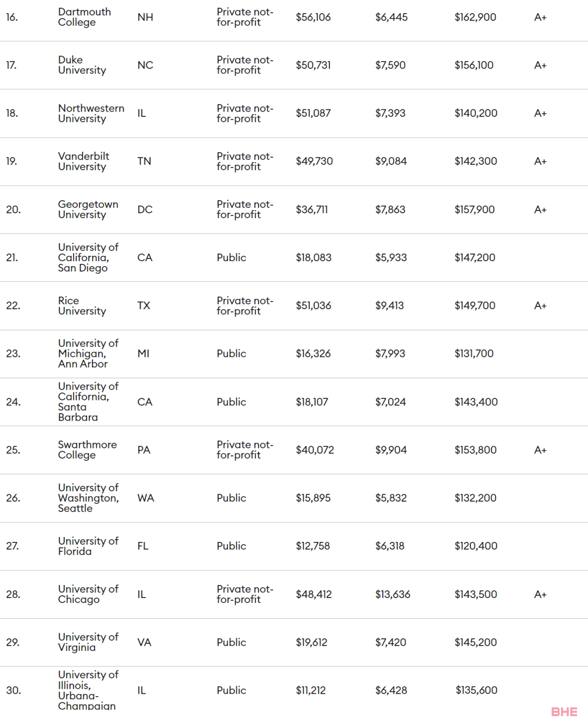This screenshot has height=727, width=588.
Task: Select Duke University in the table
Action: tap(82, 65)
